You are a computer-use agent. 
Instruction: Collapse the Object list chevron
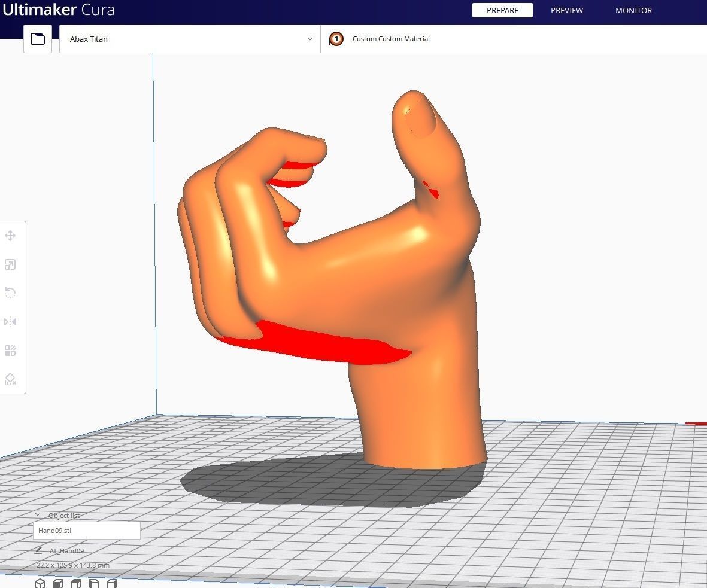coord(38,515)
